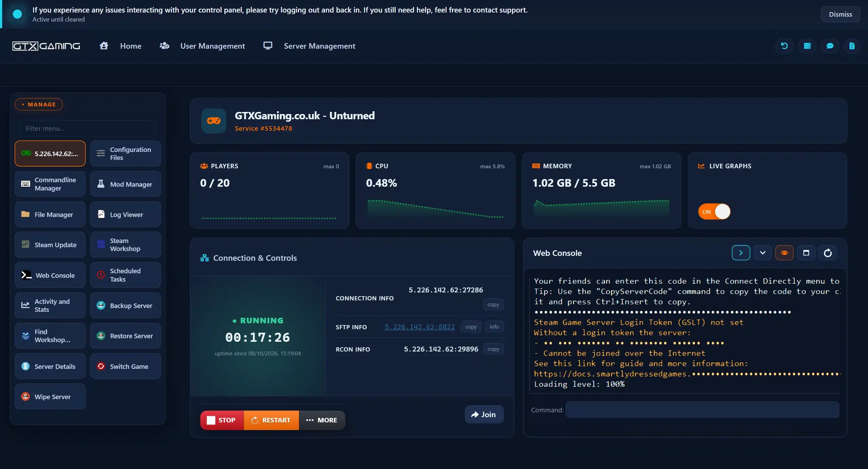The width and height of the screenshot is (868, 469).
Task: Open the SFTP address link 5.226.142.62:8822
Action: coord(419,326)
